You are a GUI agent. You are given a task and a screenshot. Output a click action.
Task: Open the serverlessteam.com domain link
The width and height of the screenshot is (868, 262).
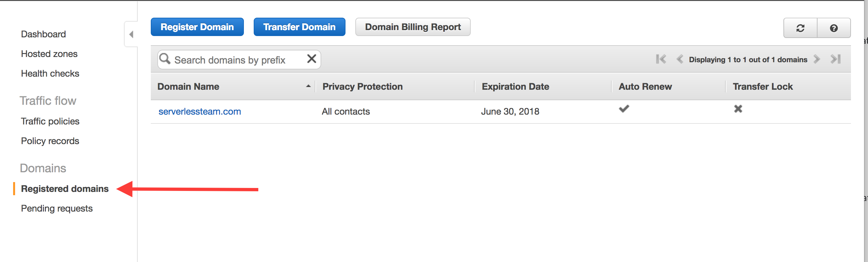tap(200, 111)
